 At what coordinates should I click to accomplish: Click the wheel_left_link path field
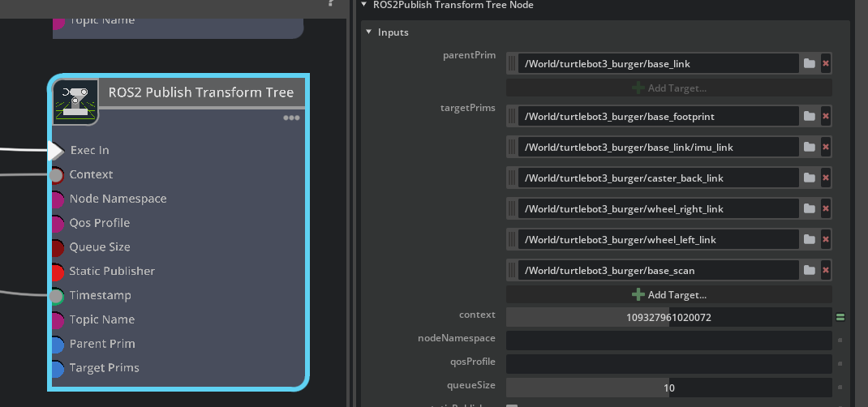click(658, 239)
